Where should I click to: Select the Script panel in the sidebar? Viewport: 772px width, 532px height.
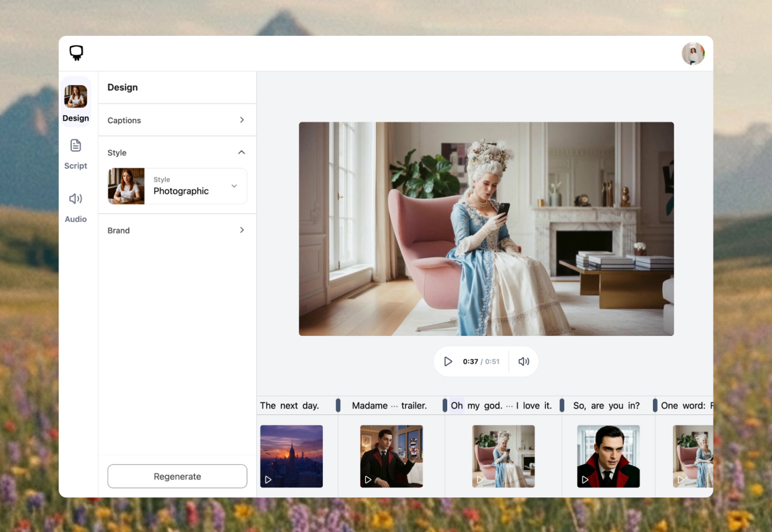coord(76,154)
